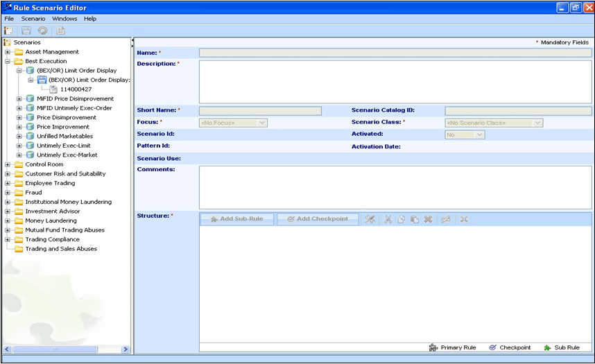Expand the Trading Compliance node
This screenshot has height=364, width=595.
[8, 239]
